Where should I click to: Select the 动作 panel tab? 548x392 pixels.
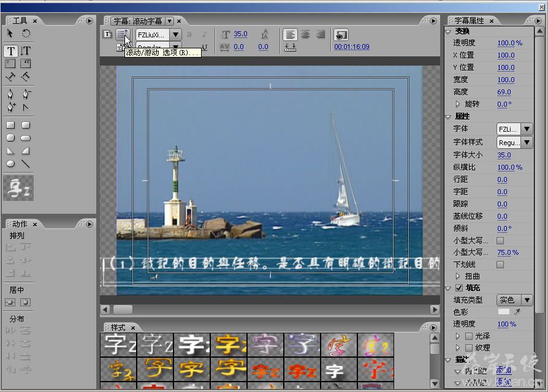point(20,224)
